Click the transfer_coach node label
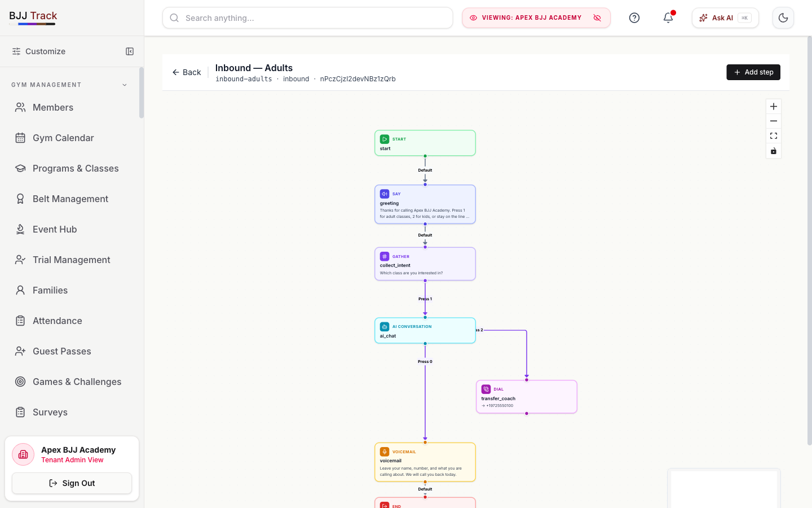This screenshot has width=812, height=508. click(x=498, y=398)
